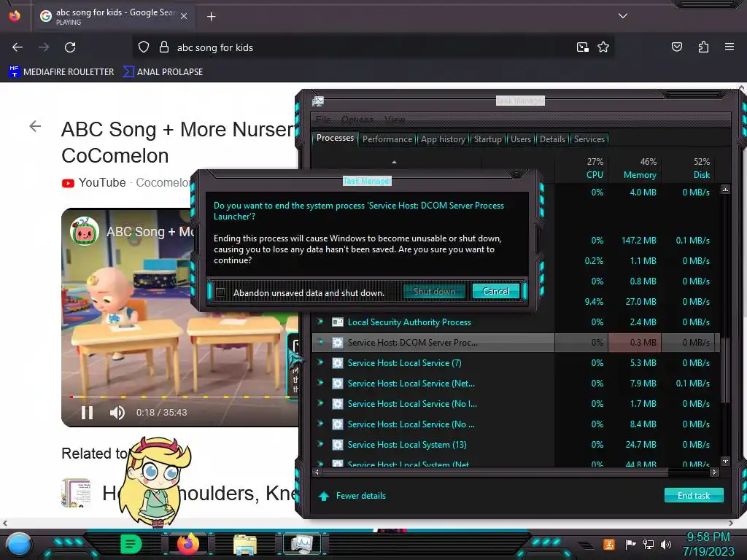Expand Service Host: Local Service (7)

pyautogui.click(x=320, y=362)
